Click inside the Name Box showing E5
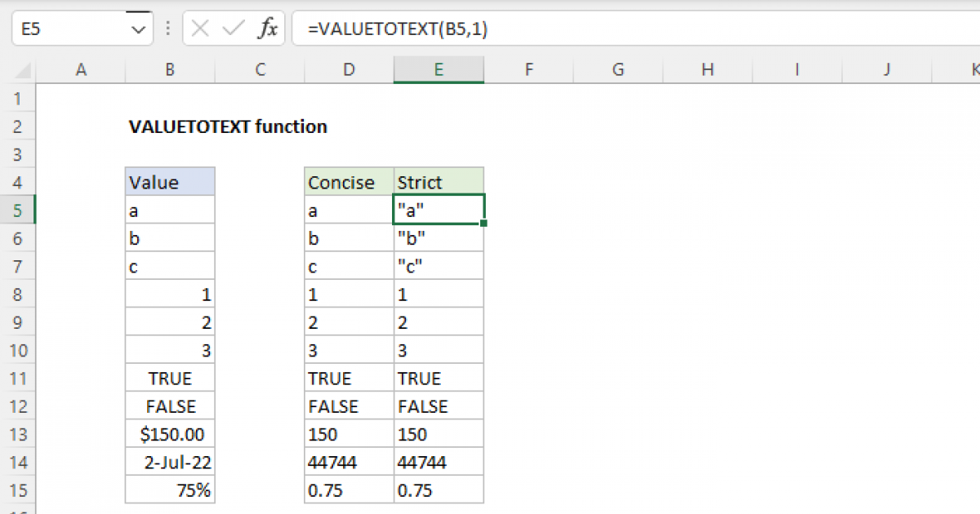This screenshot has height=514, width=980. point(65,29)
